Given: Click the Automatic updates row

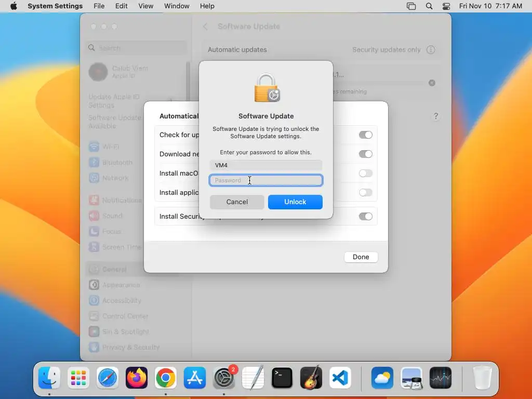Looking at the screenshot, I should point(321,50).
